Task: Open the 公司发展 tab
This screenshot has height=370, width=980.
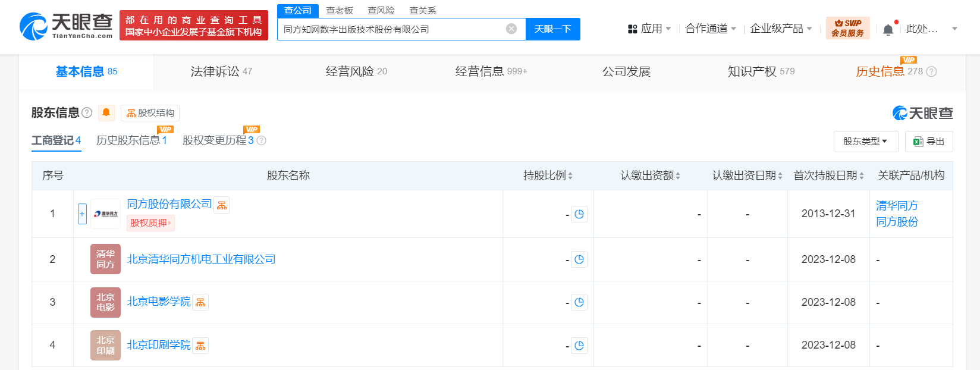Action: tap(626, 72)
